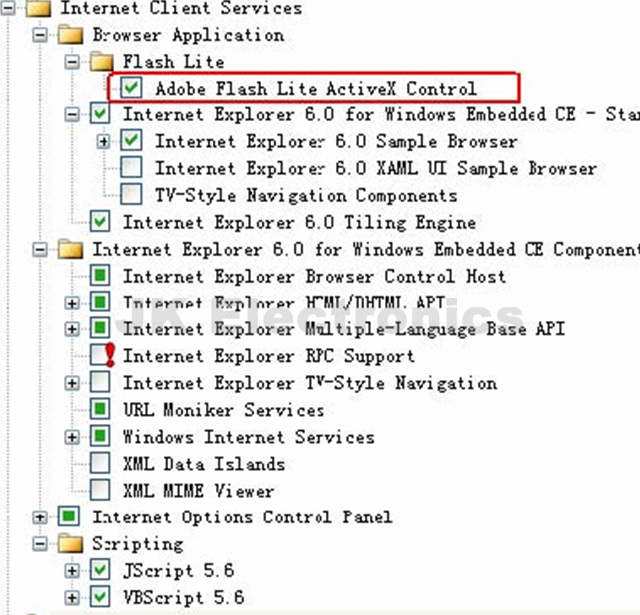Toggle Internet Explorer 6.0 Standard checkbox
The width and height of the screenshot is (640, 615).
pos(100,114)
